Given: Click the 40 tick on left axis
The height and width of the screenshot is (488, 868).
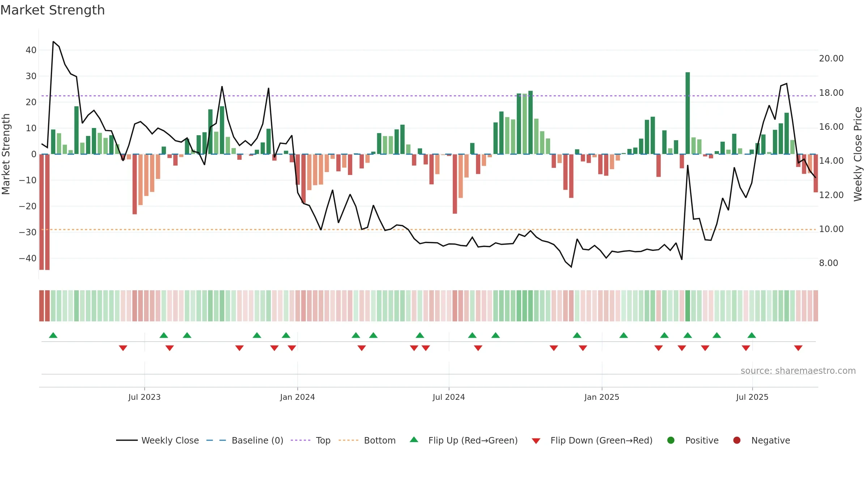Looking at the screenshot, I should click(x=31, y=50).
